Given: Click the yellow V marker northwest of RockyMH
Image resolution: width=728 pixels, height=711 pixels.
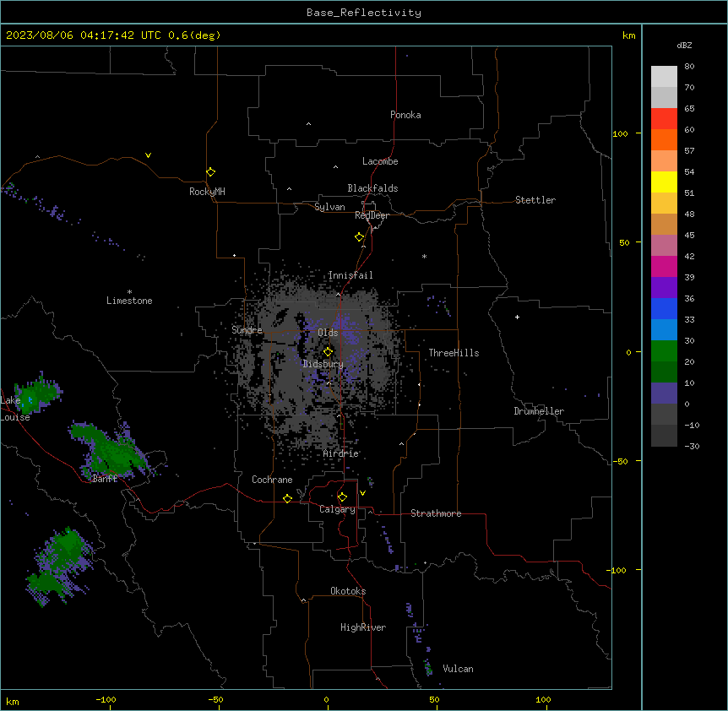Looking at the screenshot, I should pos(148,155).
